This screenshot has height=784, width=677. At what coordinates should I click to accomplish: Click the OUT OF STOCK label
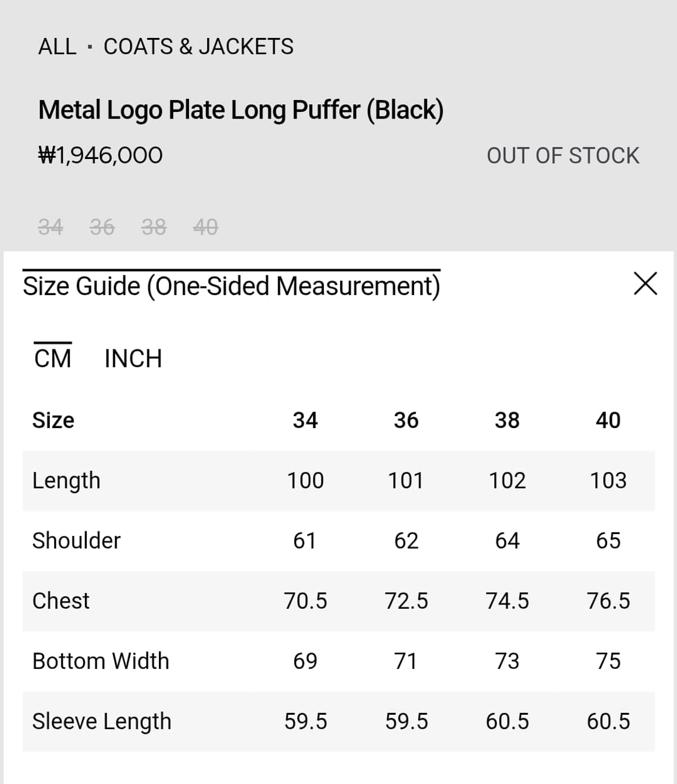[563, 156]
